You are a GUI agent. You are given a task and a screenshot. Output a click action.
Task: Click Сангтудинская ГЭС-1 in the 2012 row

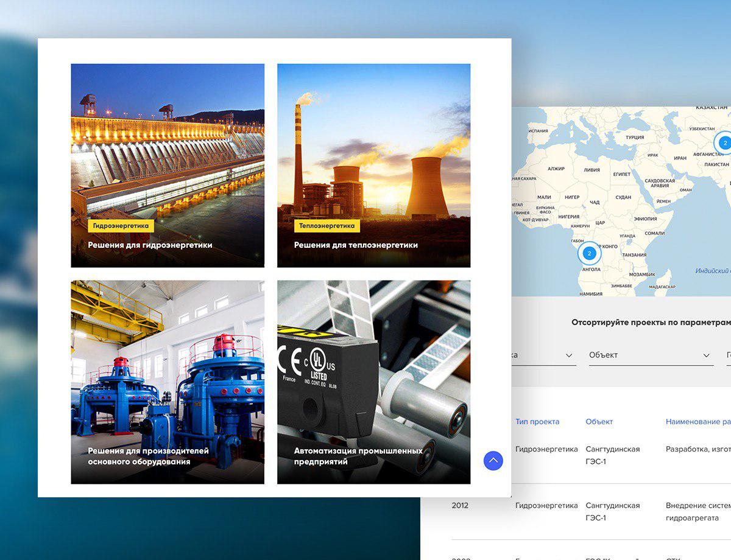coord(613,512)
